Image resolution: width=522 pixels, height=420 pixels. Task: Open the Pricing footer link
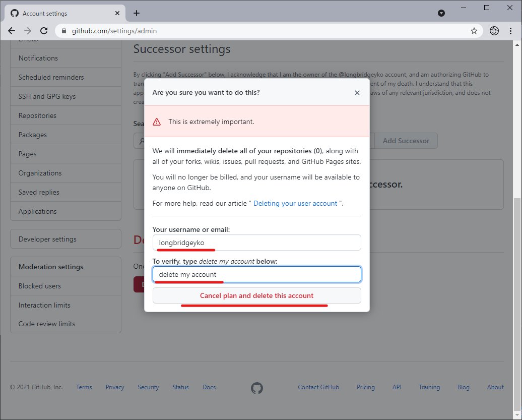tap(365, 387)
